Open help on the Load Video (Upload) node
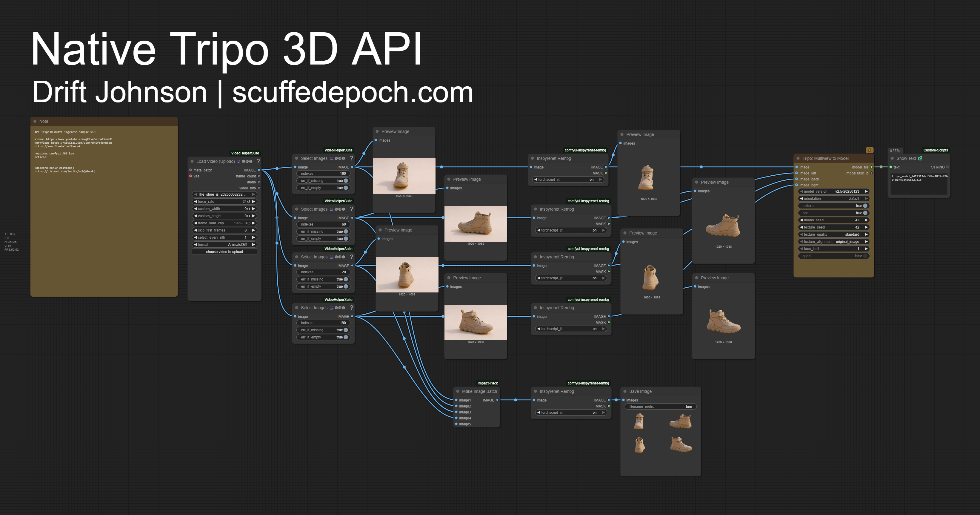The image size is (980, 515). point(258,161)
